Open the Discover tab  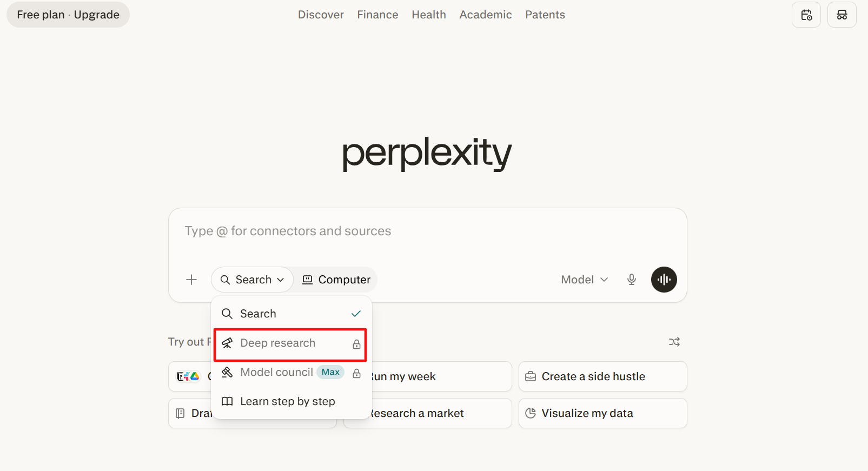coord(321,15)
